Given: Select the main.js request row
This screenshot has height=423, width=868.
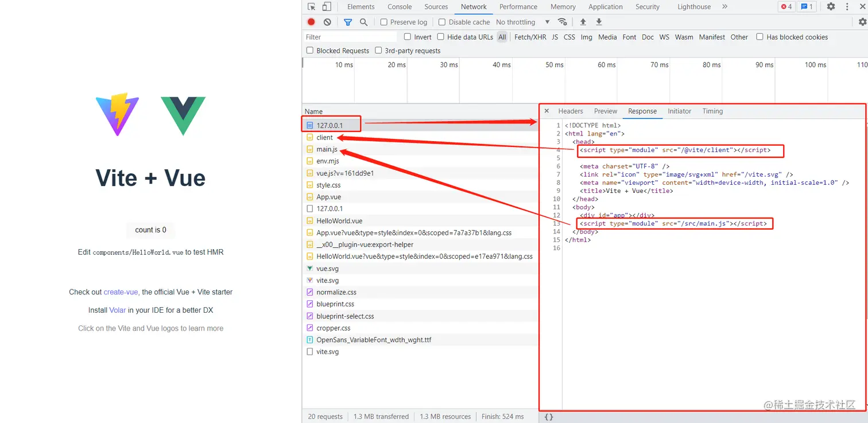Looking at the screenshot, I should coord(420,149).
